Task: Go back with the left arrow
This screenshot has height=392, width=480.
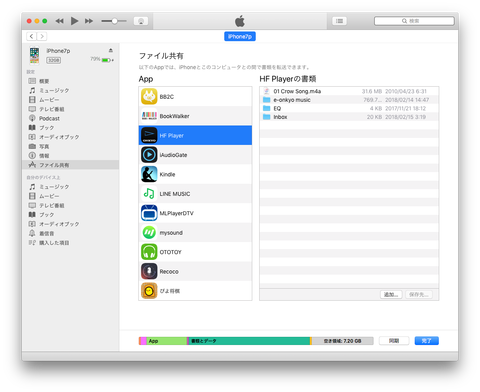Action: coord(31,36)
